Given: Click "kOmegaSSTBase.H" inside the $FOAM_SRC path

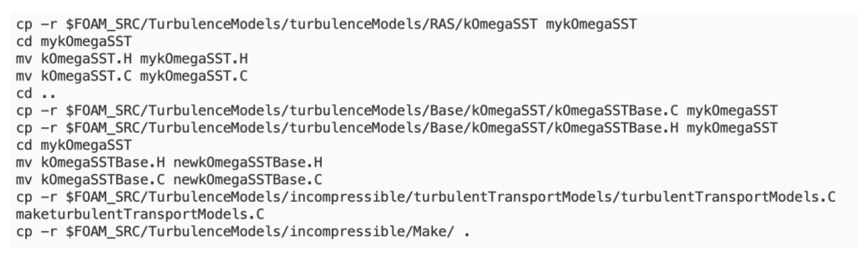Looking at the screenshot, I should tap(617, 128).
